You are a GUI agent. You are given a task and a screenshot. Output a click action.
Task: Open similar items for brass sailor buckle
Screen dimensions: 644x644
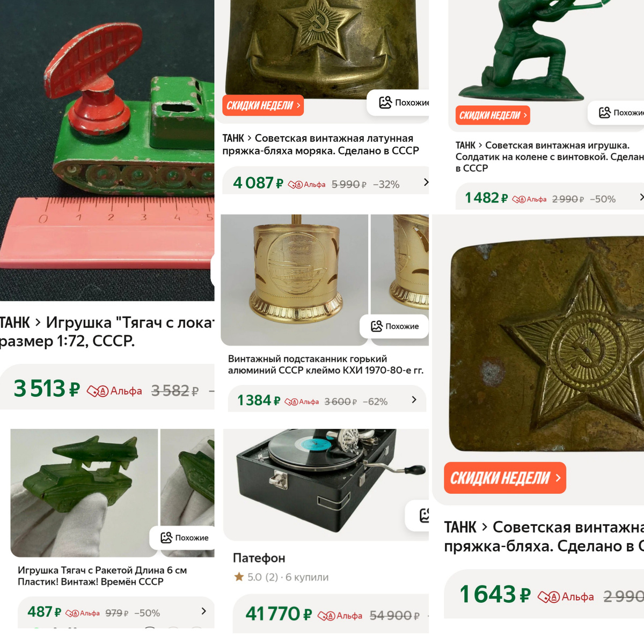(x=398, y=103)
